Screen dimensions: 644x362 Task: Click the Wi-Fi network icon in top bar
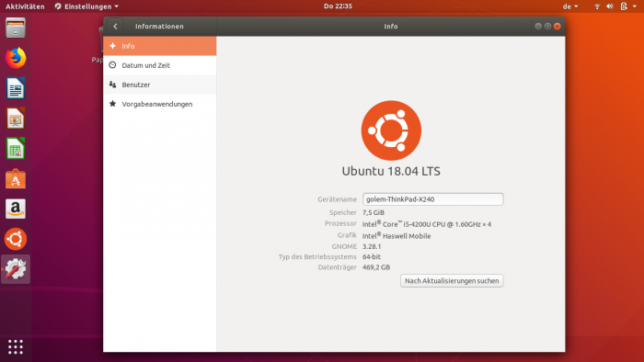click(597, 6)
